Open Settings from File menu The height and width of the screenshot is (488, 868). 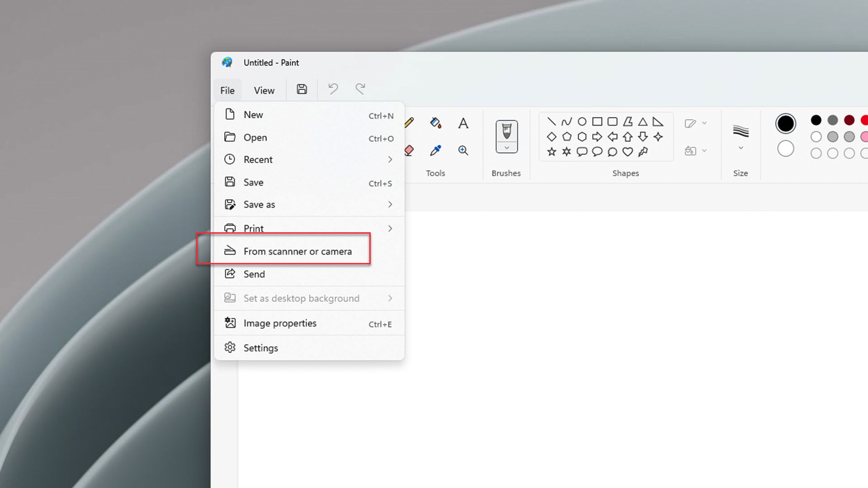click(x=260, y=348)
